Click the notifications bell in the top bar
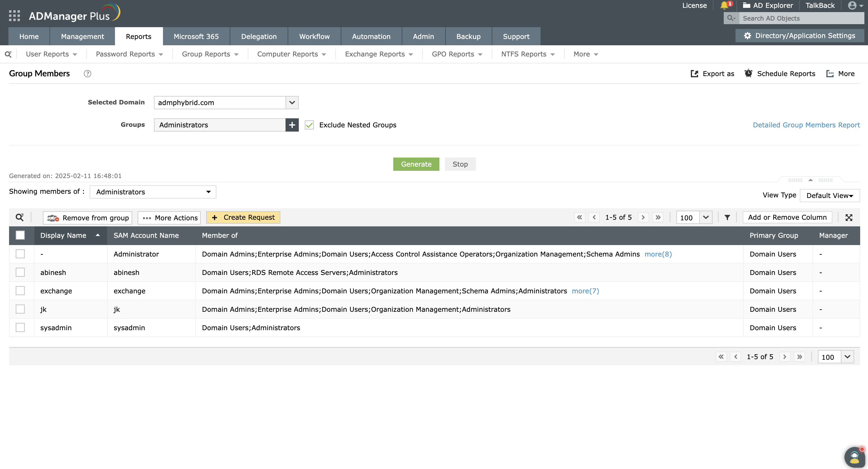The image size is (868, 469). (x=724, y=5)
